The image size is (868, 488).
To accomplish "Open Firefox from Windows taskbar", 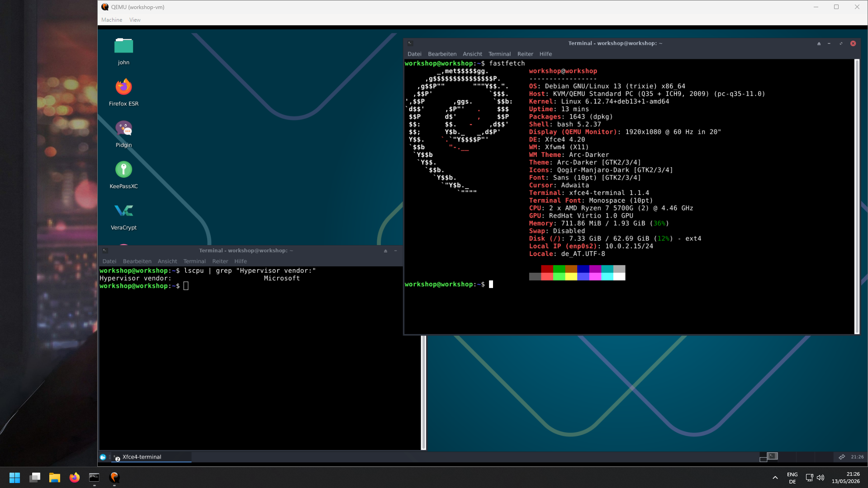I will [75, 478].
